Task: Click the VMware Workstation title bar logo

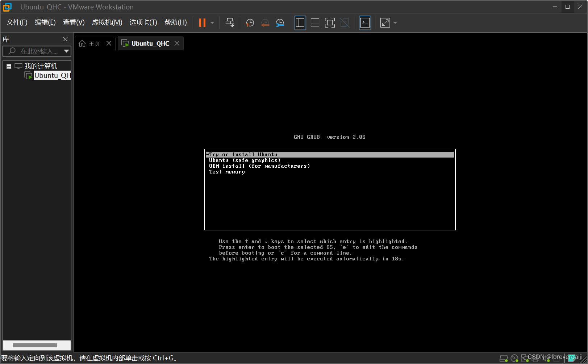Action: (x=7, y=7)
